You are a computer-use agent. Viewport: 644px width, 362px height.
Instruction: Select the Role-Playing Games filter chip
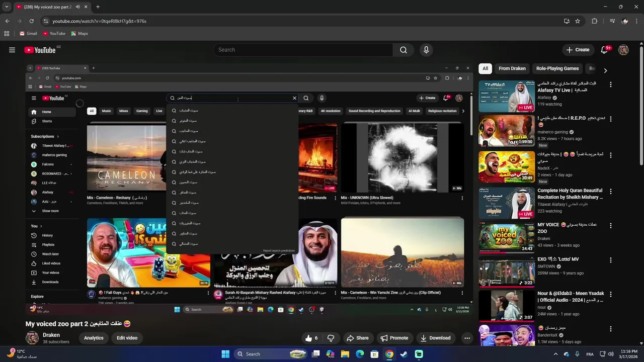[557, 68]
